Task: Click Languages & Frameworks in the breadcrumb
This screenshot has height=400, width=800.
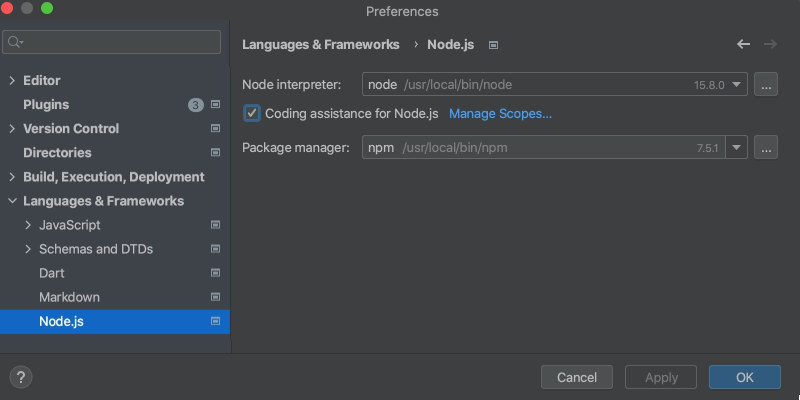Action: (x=320, y=45)
